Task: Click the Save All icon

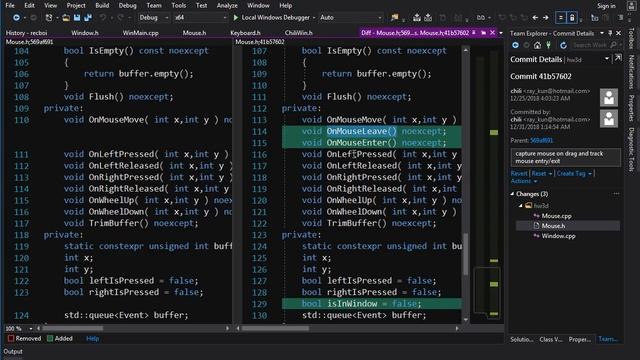Action: click(88, 18)
